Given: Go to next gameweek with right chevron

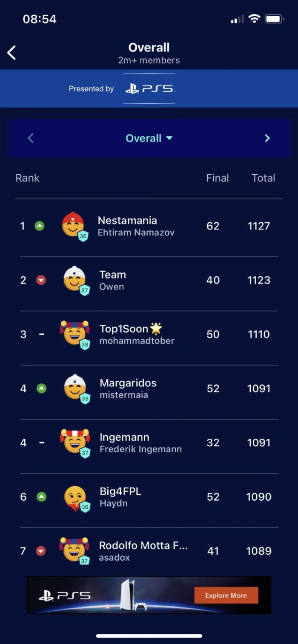Looking at the screenshot, I should pyautogui.click(x=267, y=138).
